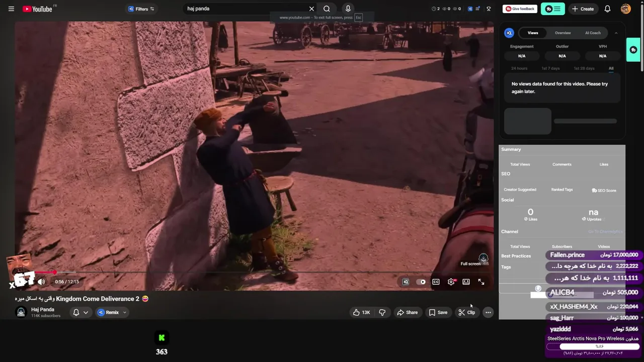Select the 24 hours range
Screen dimensions: 644x362
pos(519,68)
